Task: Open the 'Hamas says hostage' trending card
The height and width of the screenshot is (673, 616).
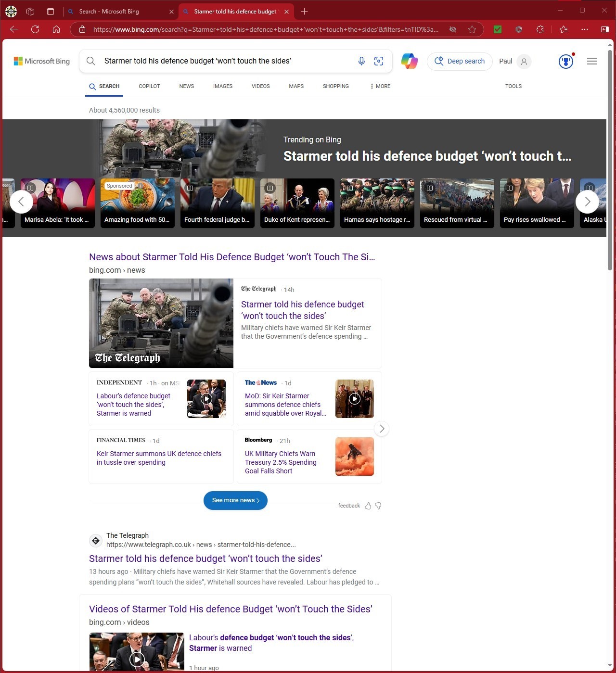Action: [x=377, y=203]
